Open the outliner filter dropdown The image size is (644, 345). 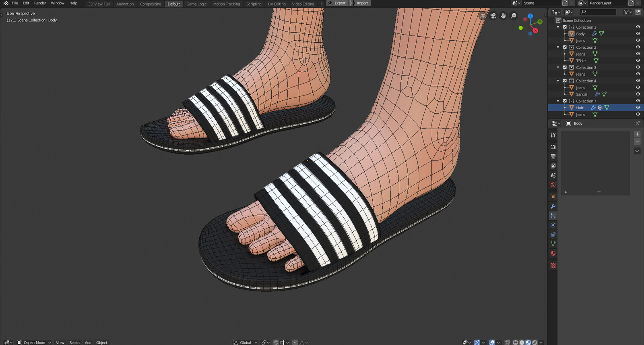pyautogui.click(x=627, y=12)
